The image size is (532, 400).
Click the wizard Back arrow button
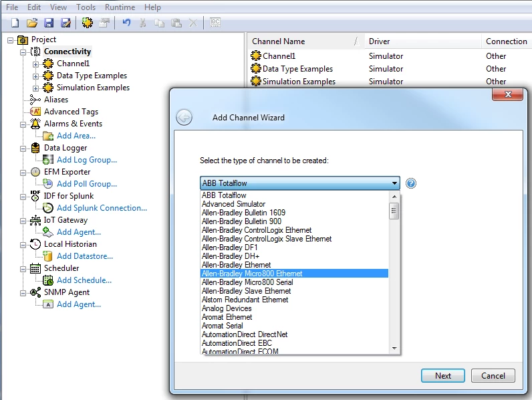pos(184,118)
